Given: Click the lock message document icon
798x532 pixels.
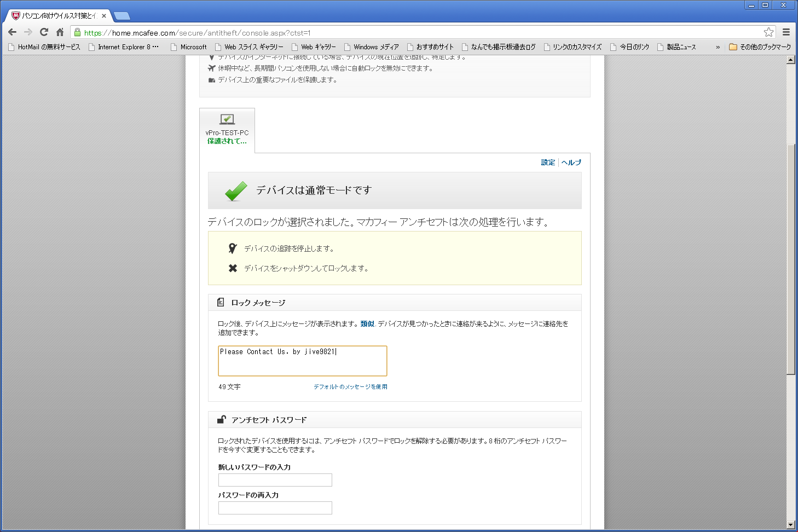Looking at the screenshot, I should point(221,302).
